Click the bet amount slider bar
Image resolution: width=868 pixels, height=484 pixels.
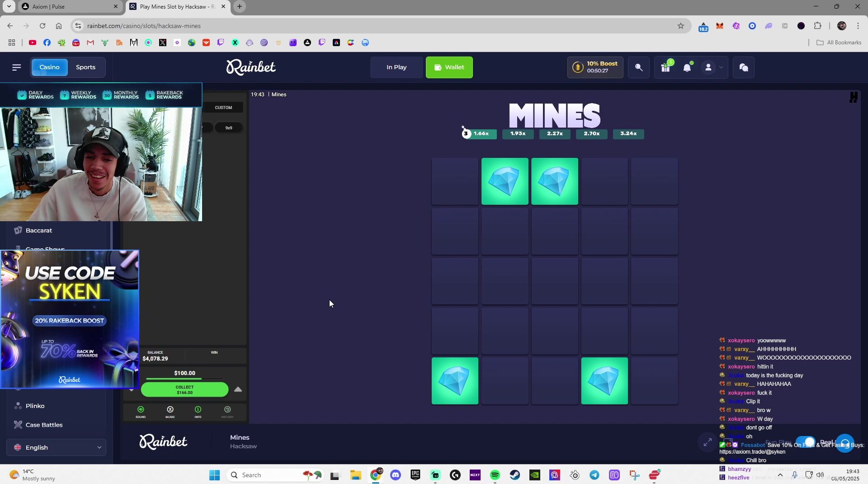184,379
